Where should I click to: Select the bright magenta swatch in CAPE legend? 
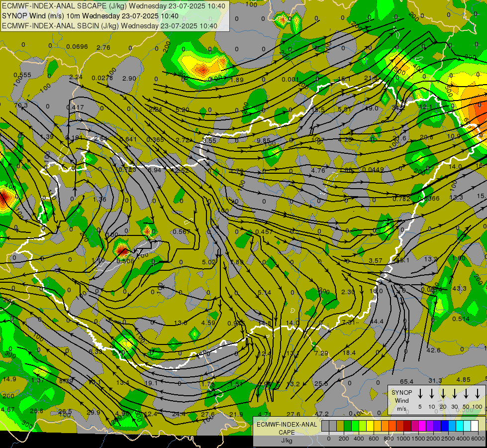click(x=422, y=426)
